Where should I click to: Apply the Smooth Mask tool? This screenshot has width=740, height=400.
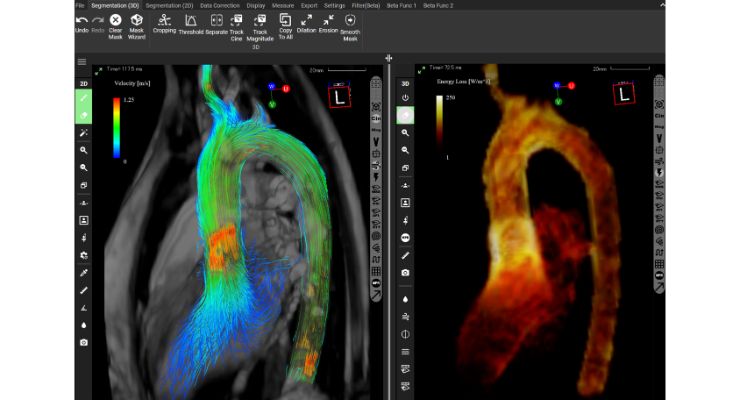[350, 27]
